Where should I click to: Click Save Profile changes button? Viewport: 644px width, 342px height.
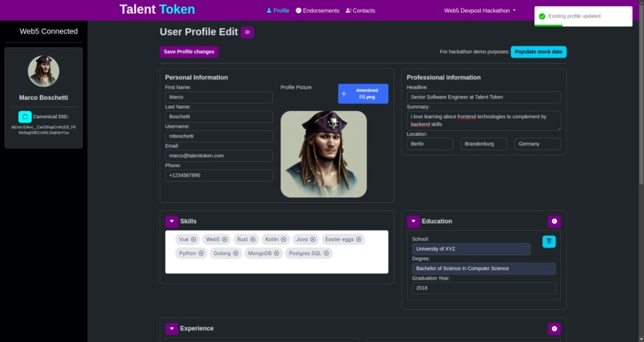(x=189, y=52)
